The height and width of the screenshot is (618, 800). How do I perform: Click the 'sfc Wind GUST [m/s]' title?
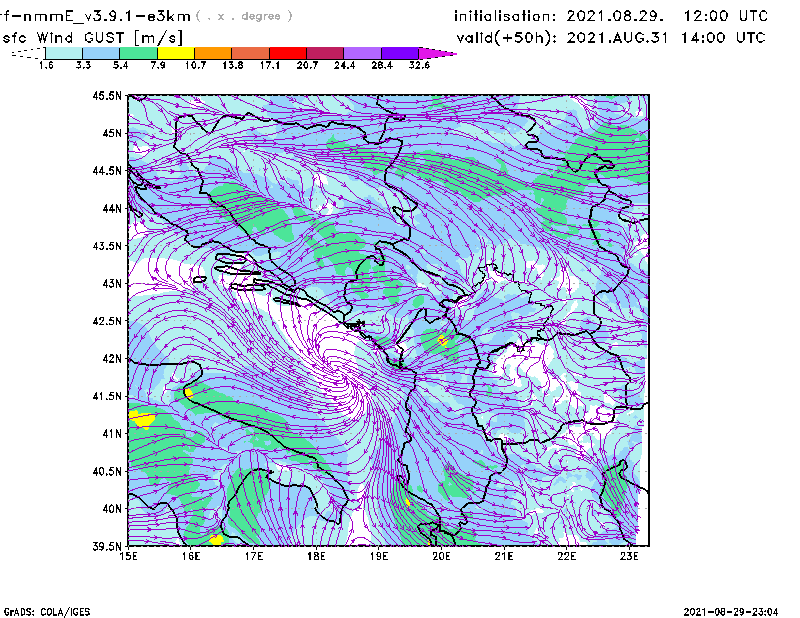(92, 38)
